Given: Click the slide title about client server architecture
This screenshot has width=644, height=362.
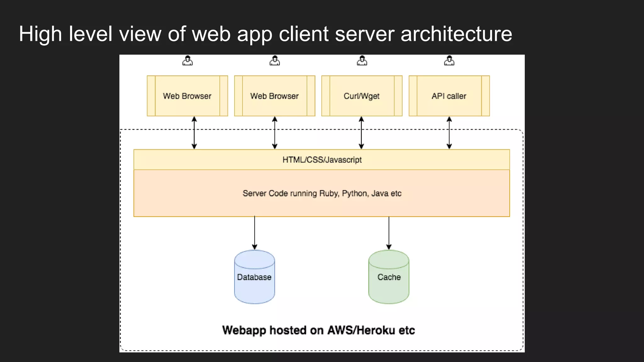Looking at the screenshot, I should coord(265,34).
